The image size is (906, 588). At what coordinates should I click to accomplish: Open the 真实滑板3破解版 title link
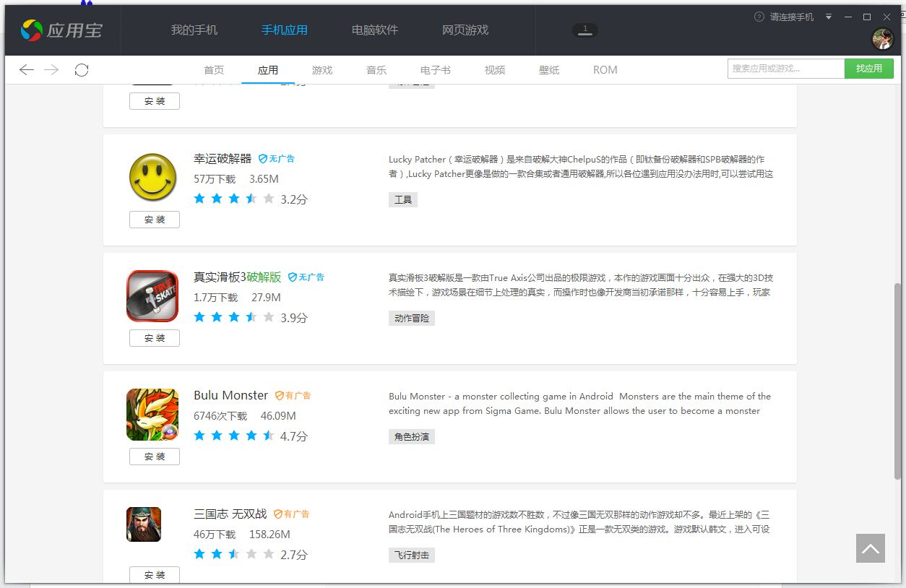point(237,277)
